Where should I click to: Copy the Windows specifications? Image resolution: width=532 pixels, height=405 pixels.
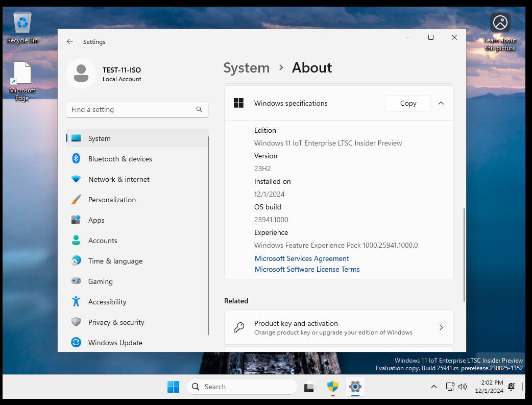408,103
